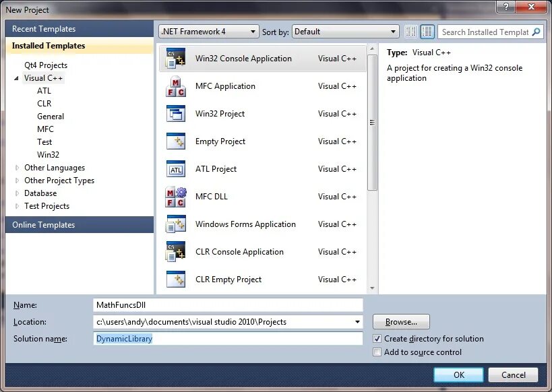Image resolution: width=552 pixels, height=392 pixels.
Task: Open the dialog help question mark
Action: tap(506, 6)
